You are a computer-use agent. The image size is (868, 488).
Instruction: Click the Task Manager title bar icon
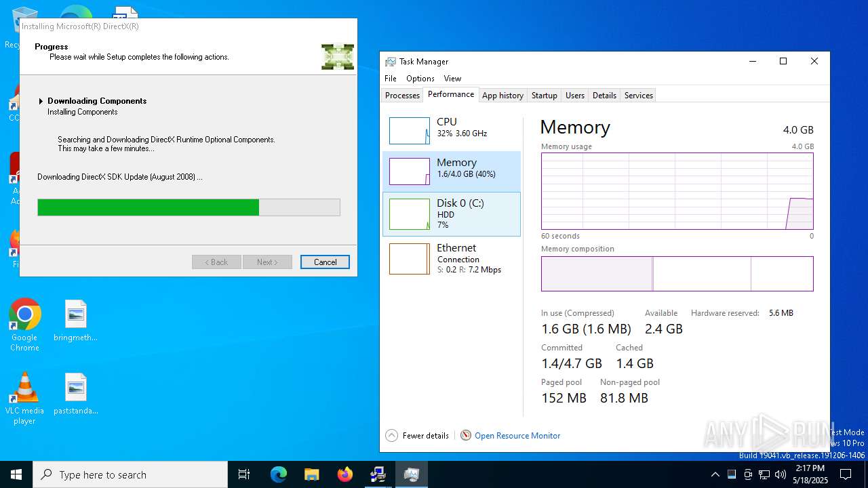tap(391, 62)
